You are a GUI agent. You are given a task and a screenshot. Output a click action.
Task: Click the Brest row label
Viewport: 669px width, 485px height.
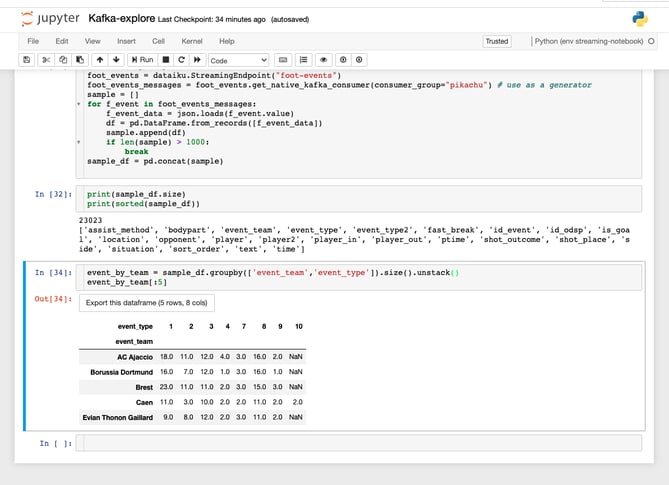coord(144,387)
